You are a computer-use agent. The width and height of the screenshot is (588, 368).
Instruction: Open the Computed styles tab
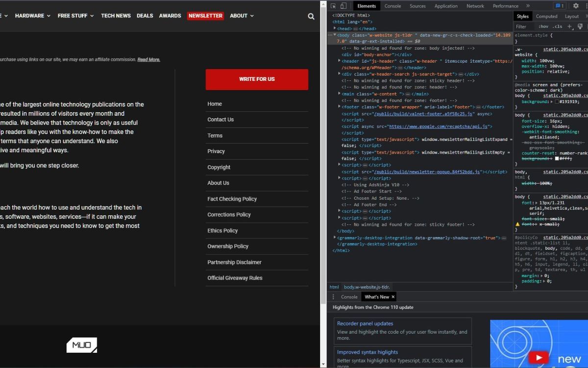pyautogui.click(x=546, y=16)
